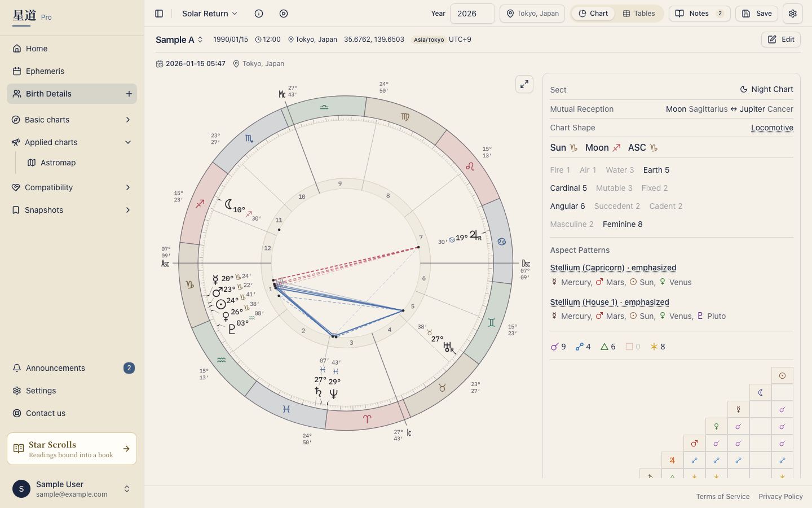Open the chart info icon
The height and width of the screenshot is (508, 812).
(x=259, y=14)
